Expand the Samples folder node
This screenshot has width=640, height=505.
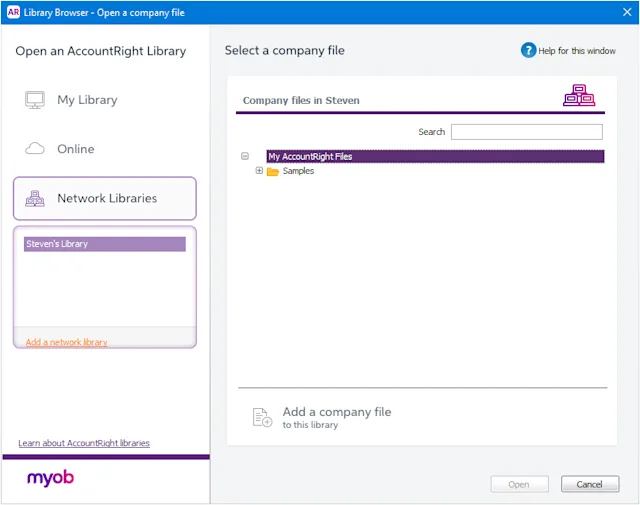pos(259,171)
